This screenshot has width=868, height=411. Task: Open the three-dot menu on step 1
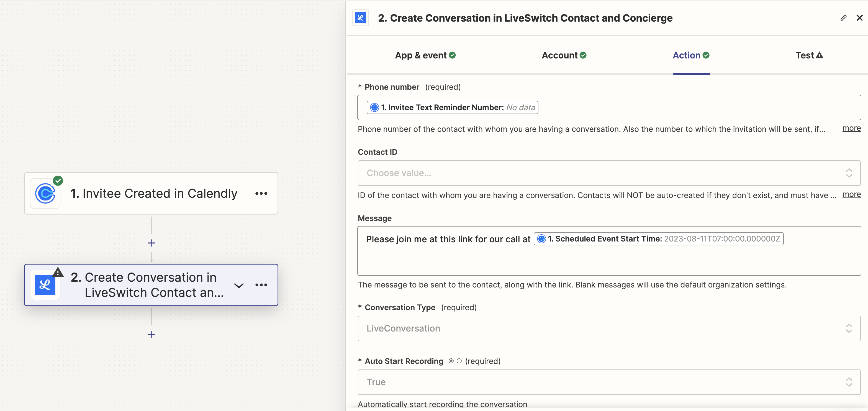click(x=261, y=193)
